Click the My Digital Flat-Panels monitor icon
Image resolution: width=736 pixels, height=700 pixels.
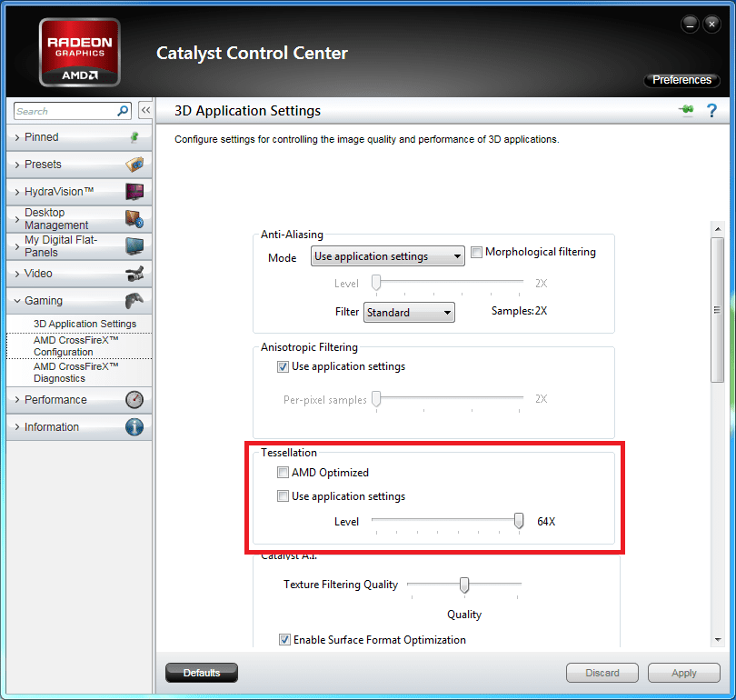[x=134, y=246]
